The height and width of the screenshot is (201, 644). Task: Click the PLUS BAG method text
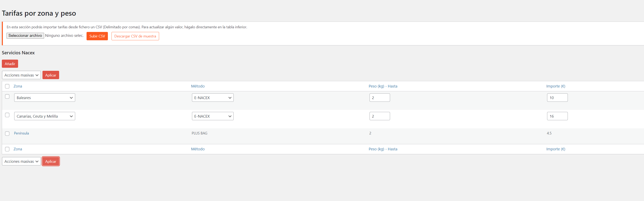point(199,133)
